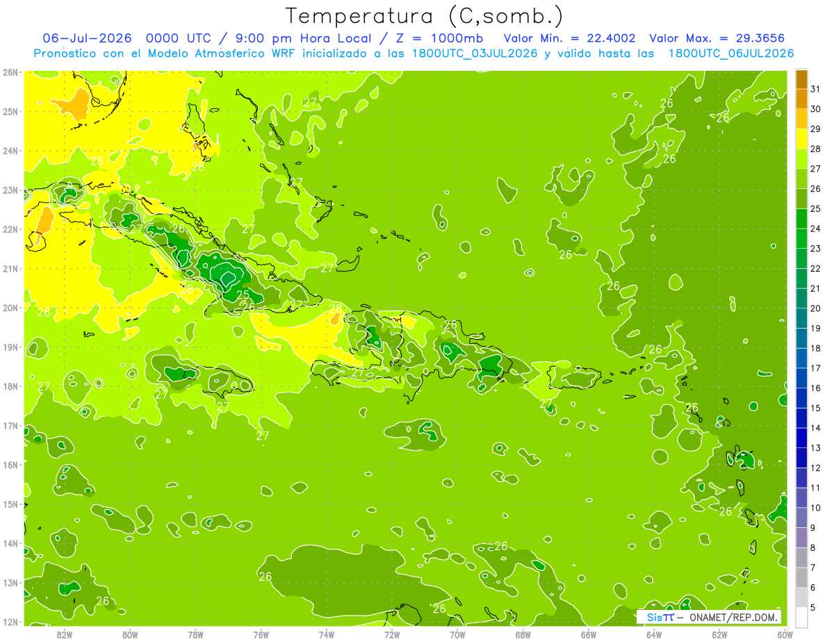Pick the dark blue swatch between 13 and 14

[x=801, y=438]
